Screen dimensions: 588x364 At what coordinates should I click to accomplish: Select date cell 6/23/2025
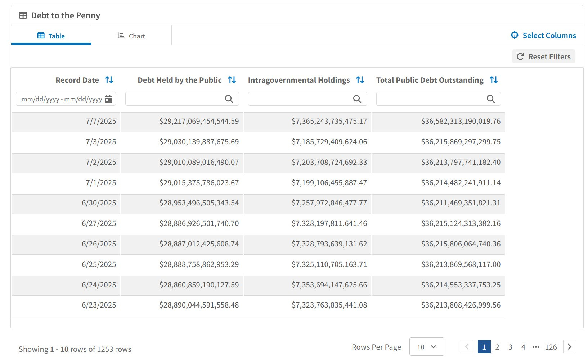[99, 305]
